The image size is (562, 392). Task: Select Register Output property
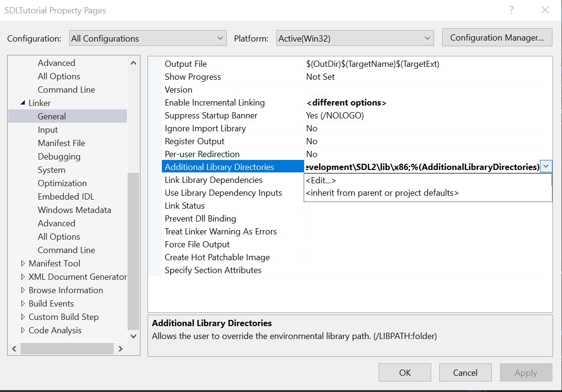tap(195, 141)
